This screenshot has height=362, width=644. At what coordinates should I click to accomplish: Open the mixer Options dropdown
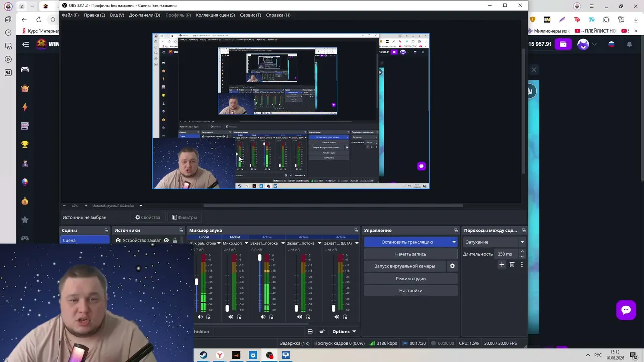point(344,331)
